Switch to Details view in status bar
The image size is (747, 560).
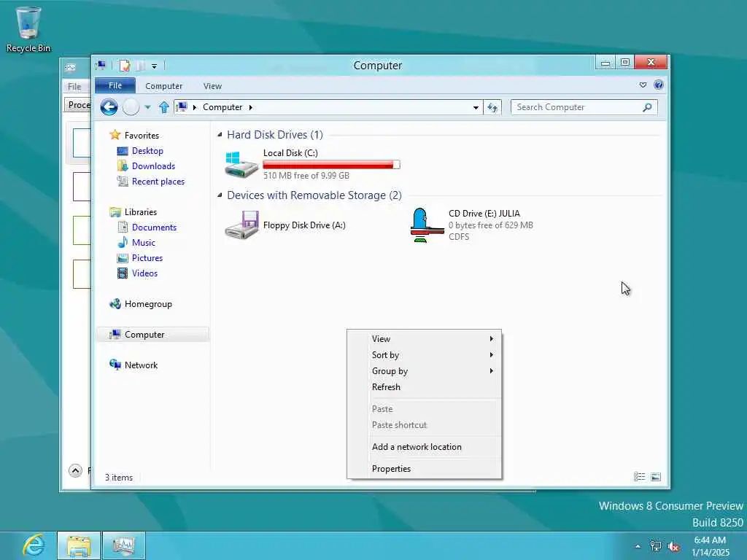pos(639,477)
